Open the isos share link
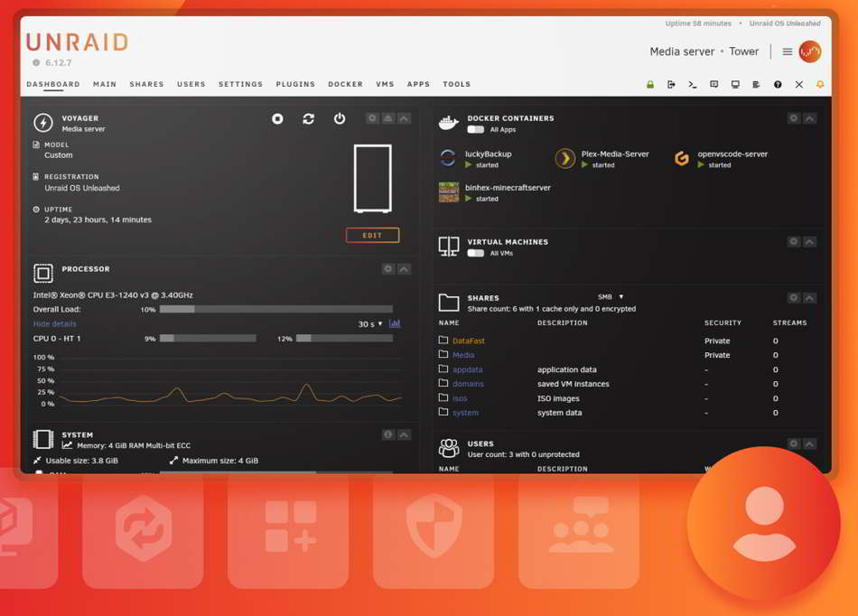The image size is (858, 616). click(x=460, y=399)
